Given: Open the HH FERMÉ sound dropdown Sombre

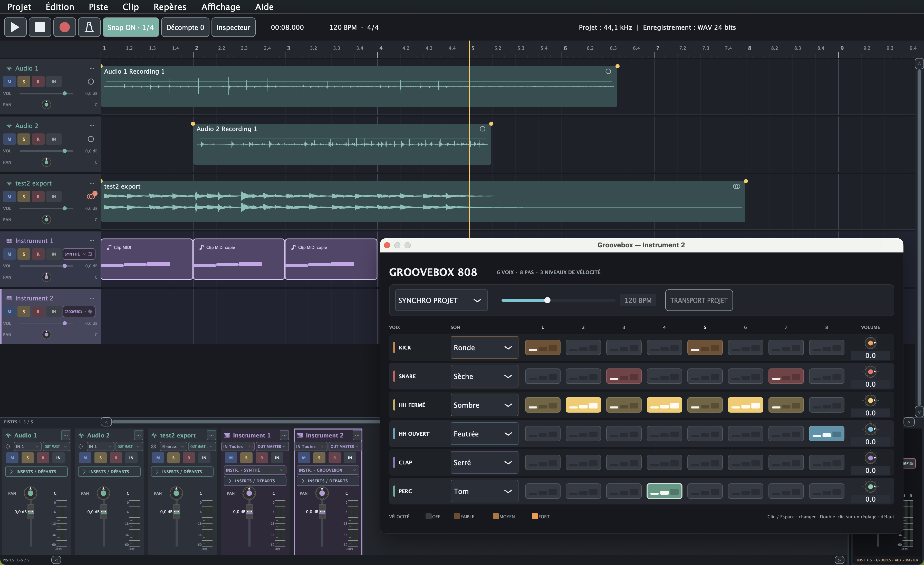Looking at the screenshot, I should (484, 405).
